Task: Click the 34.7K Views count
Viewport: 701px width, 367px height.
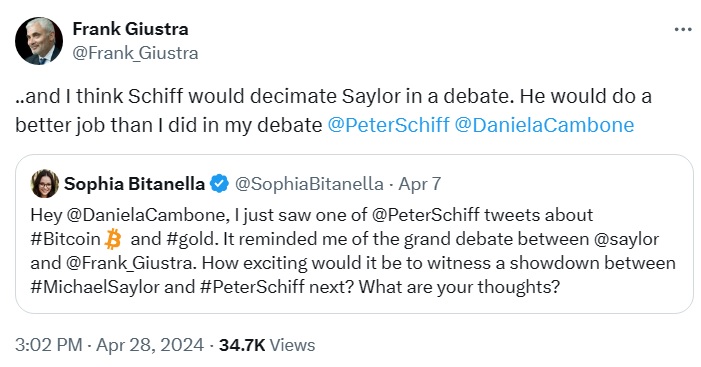Action: [267, 345]
